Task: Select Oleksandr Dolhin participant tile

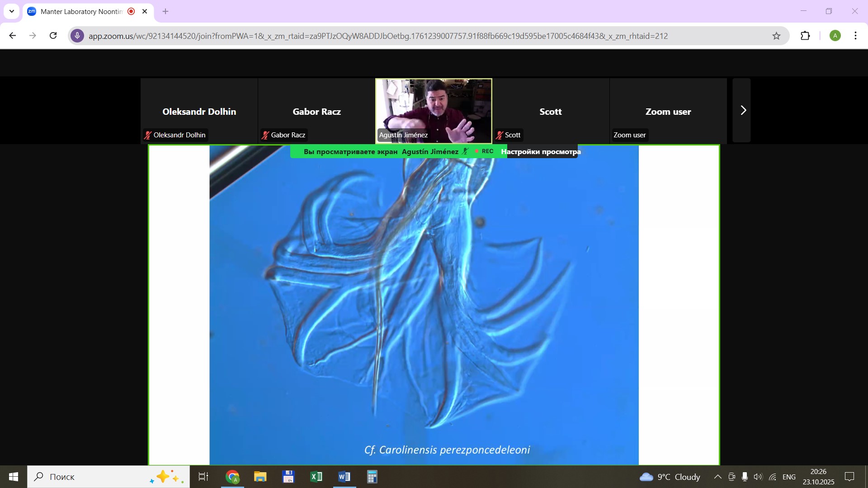Action: coord(199,111)
